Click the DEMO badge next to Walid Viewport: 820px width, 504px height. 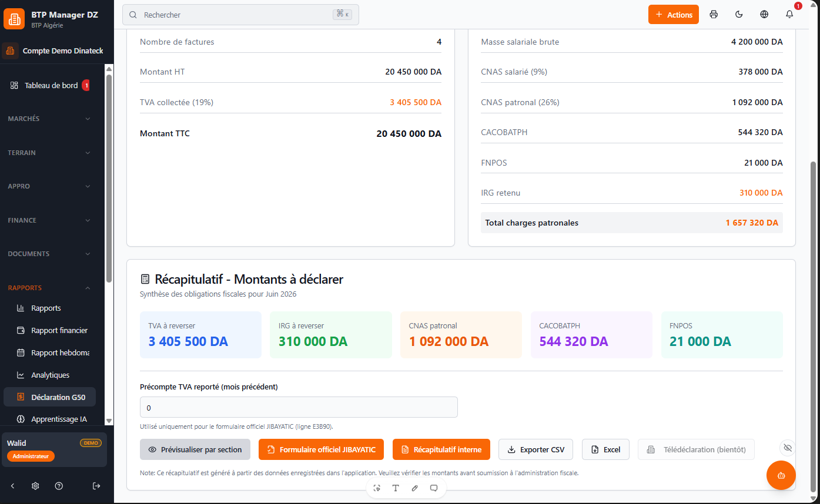click(x=91, y=443)
